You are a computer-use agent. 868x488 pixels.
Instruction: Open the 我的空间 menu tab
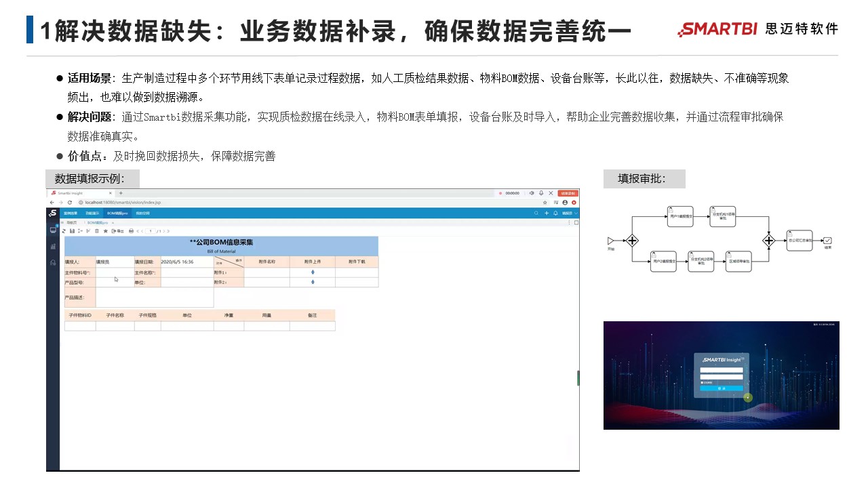pyautogui.click(x=142, y=213)
